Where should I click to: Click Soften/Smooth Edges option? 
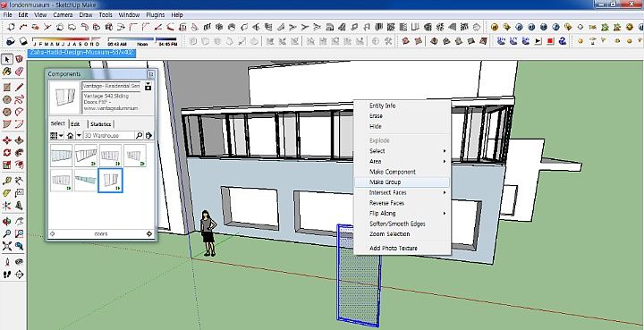[402, 224]
